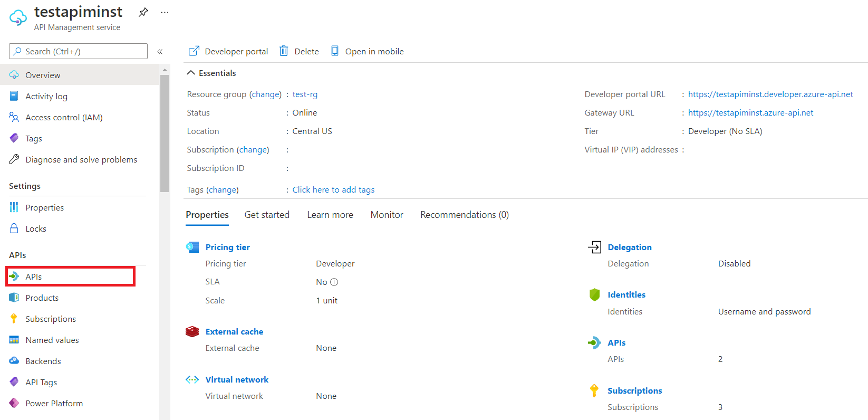868x420 pixels.
Task: Open the Gateway URL link
Action: pyautogui.click(x=750, y=112)
